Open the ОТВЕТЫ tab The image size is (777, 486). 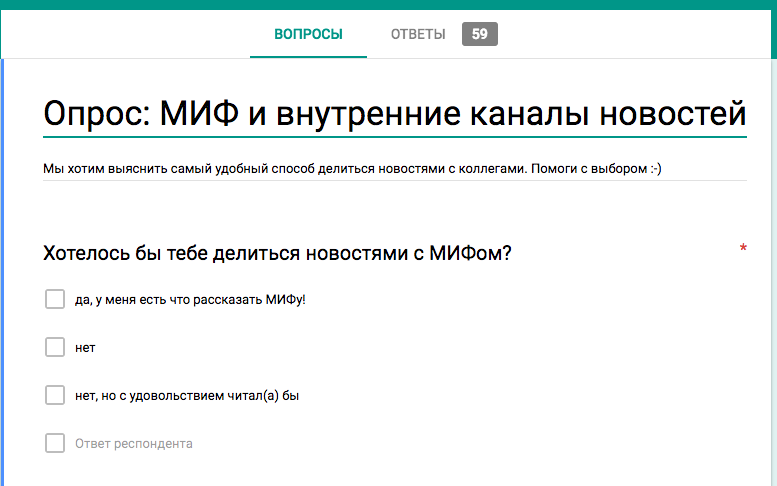tap(418, 34)
